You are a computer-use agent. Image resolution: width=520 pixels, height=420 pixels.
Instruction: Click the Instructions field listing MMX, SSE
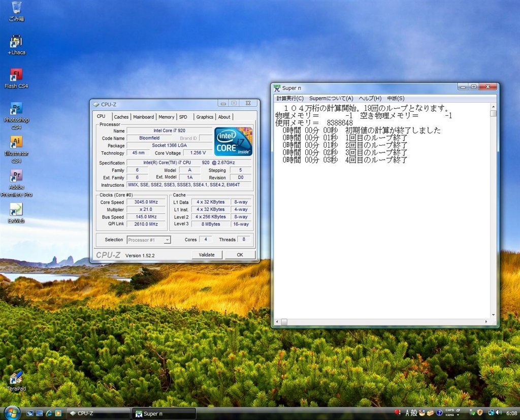click(x=189, y=185)
